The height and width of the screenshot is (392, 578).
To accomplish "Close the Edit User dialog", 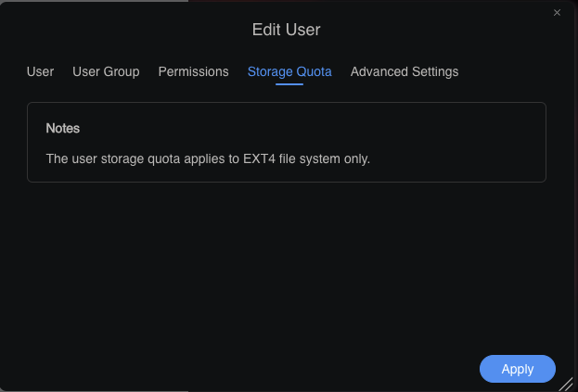I will click(557, 12).
